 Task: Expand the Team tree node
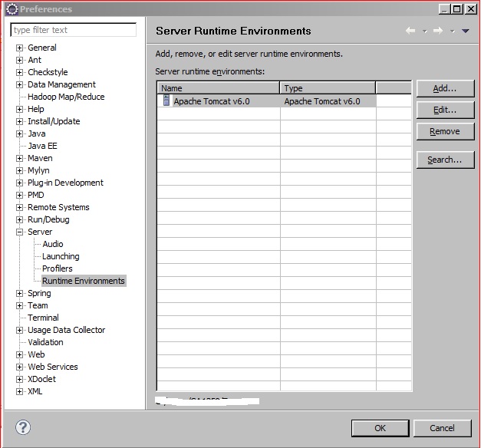(20, 305)
